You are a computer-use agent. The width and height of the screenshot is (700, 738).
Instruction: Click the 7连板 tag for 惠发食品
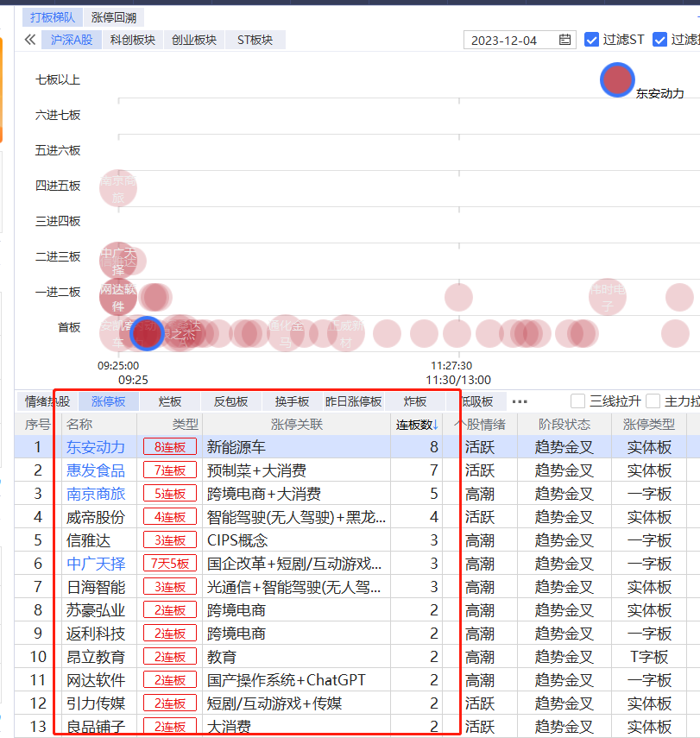(170, 470)
